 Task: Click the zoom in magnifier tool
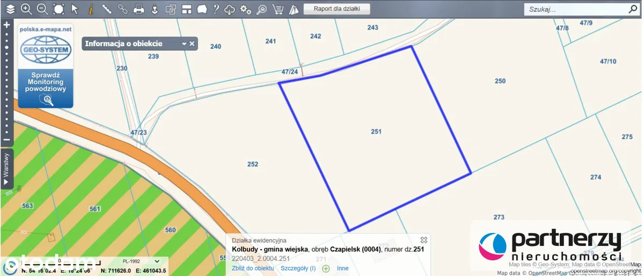[26, 9]
